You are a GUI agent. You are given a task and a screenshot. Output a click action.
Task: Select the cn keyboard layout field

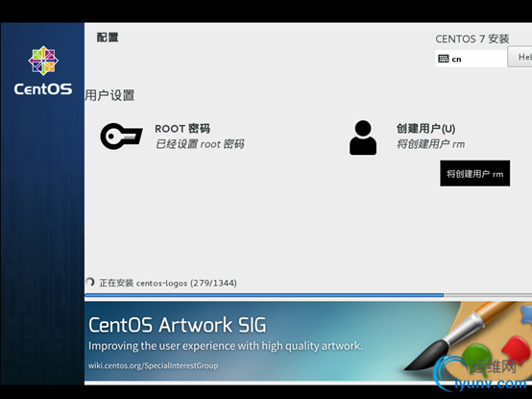click(x=472, y=59)
